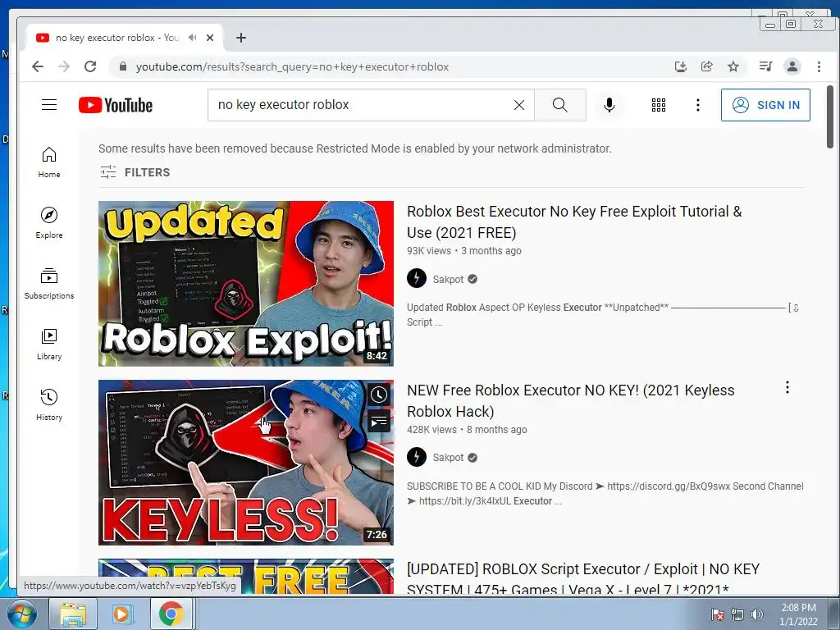The image size is (840, 630).
Task: Open History in the sidebar
Action: [x=49, y=404]
